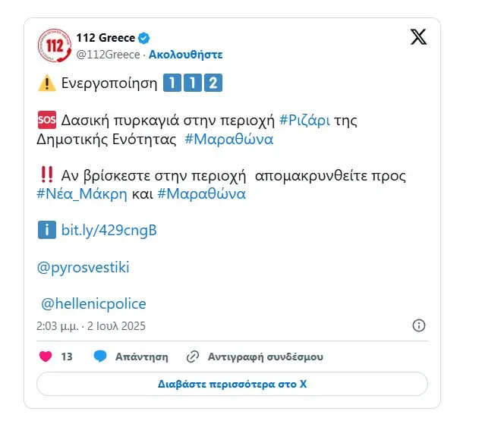504x421 pixels.
Task: Click the heart like icon
Action: coord(46,357)
